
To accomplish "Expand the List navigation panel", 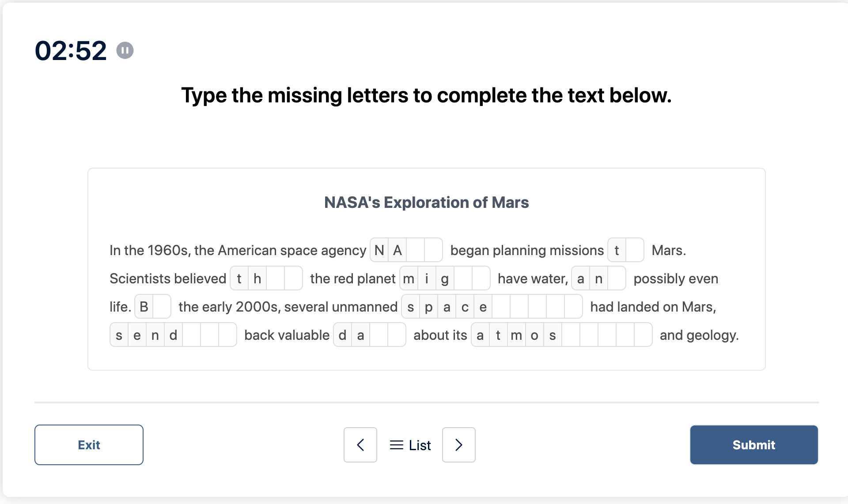I will point(410,444).
